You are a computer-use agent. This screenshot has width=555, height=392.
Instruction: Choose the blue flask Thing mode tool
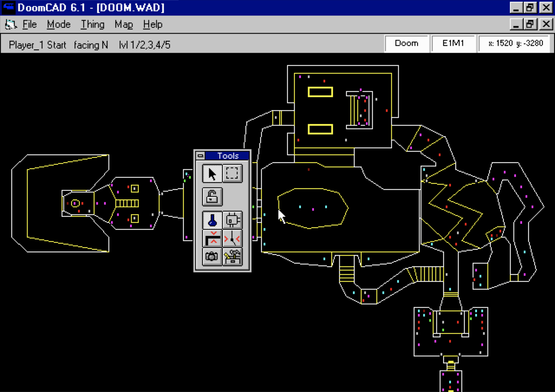pos(212,220)
